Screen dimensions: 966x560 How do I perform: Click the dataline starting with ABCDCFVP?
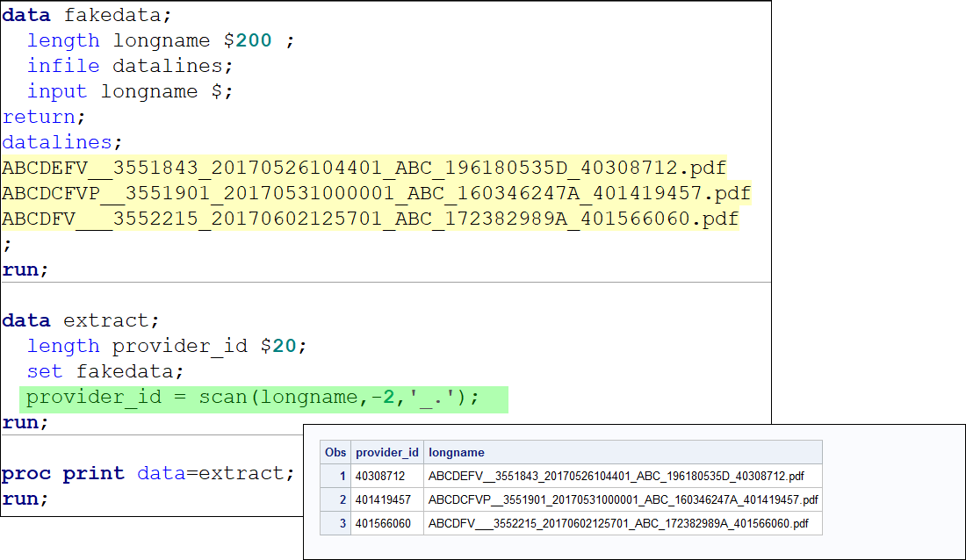(377, 193)
